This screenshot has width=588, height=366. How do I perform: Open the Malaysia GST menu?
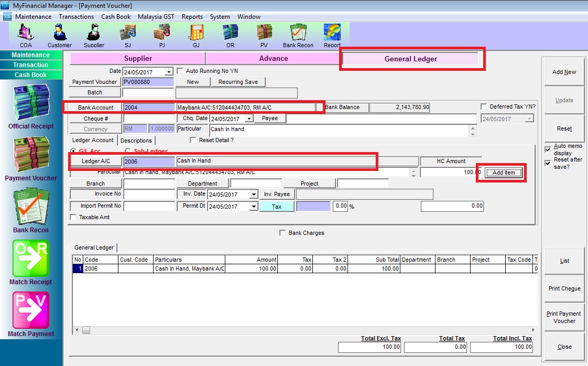[156, 17]
